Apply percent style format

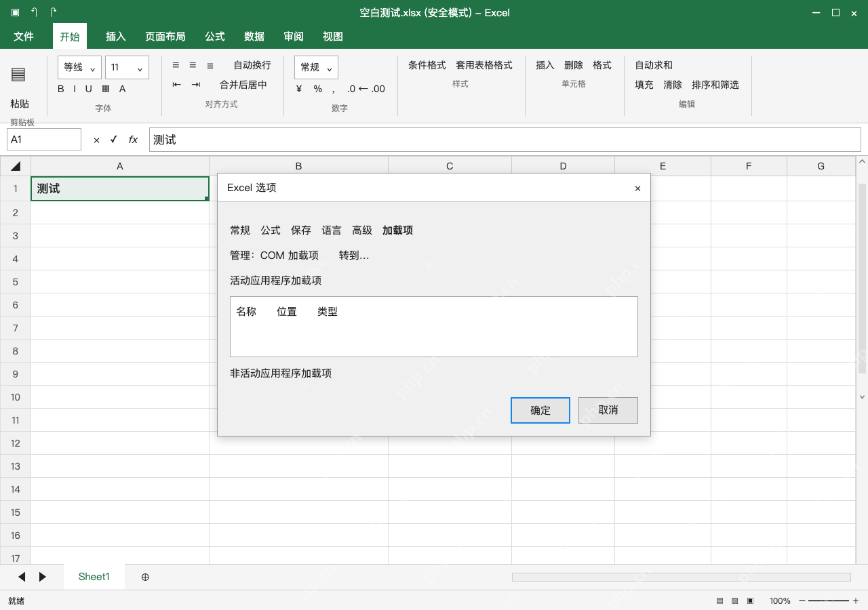click(318, 89)
